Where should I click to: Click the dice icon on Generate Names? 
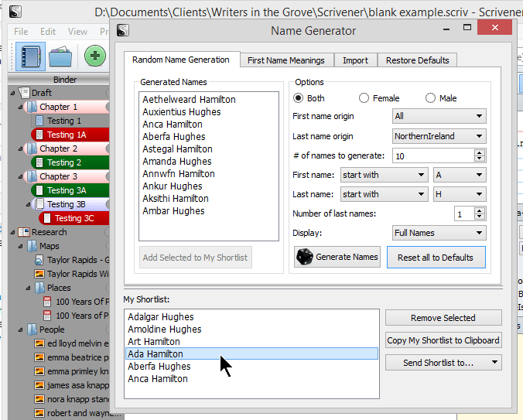pos(305,257)
